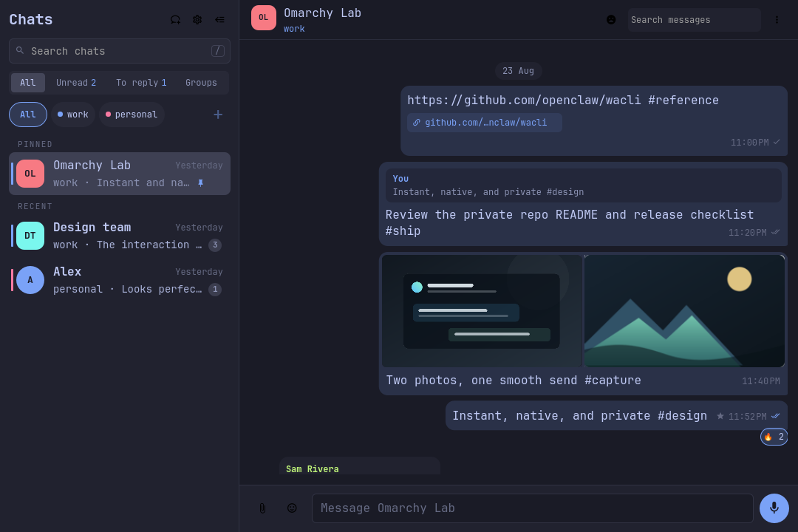Filter by personal label chip
Image resolution: width=798 pixels, height=532 pixels.
132,115
